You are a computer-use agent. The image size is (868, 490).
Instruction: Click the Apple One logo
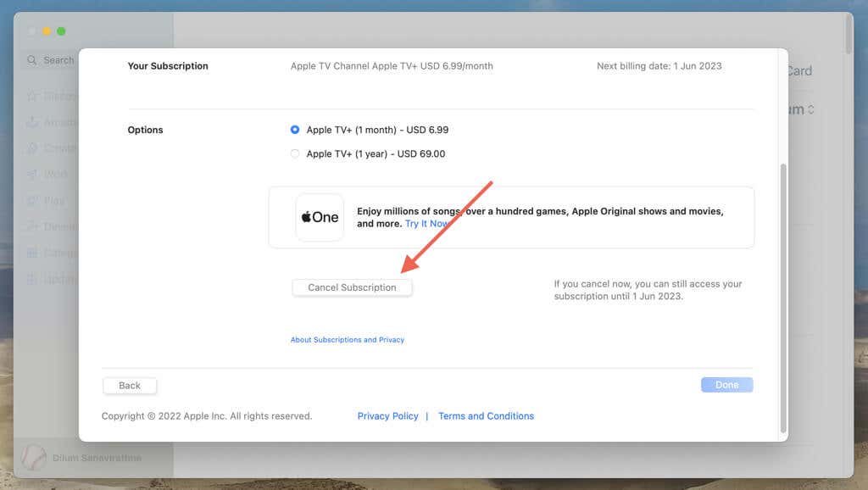pos(320,217)
